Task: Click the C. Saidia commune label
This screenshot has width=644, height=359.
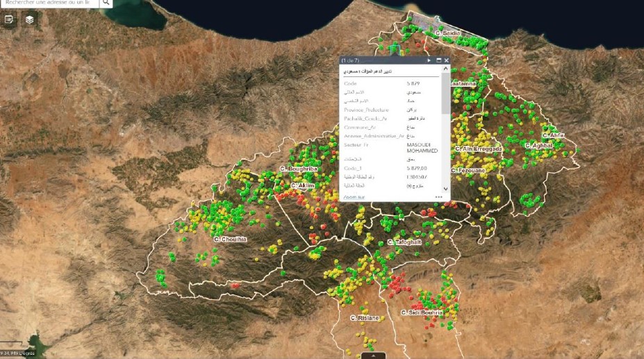Action: click(447, 33)
